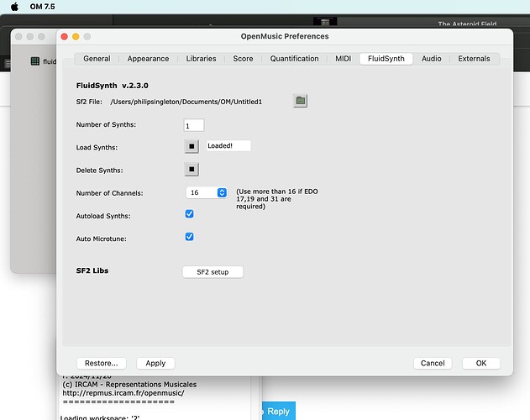Open the OM 7.5 application menu

pyautogui.click(x=42, y=7)
